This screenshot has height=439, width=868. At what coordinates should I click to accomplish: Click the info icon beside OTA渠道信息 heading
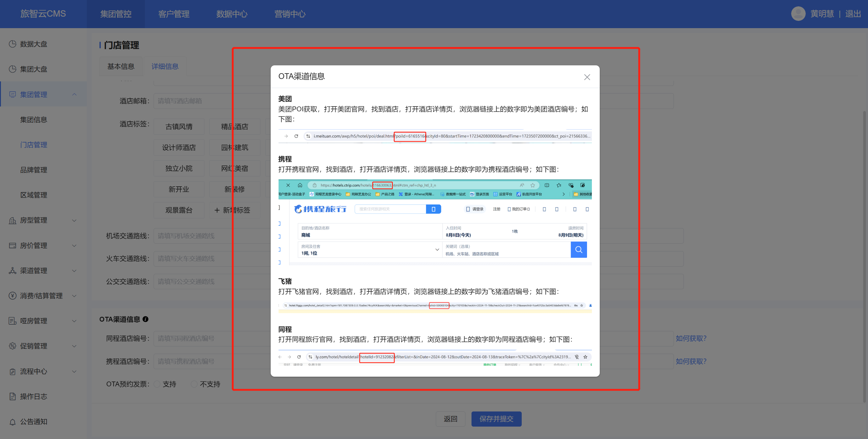point(145,319)
